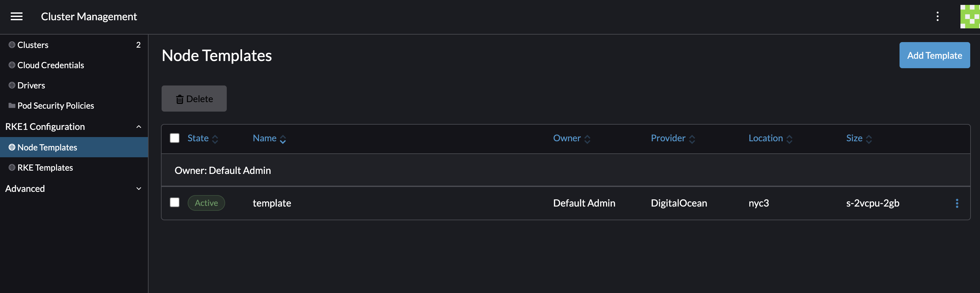Check the template row checkbox
Screen dimensions: 980x293
point(175,202)
